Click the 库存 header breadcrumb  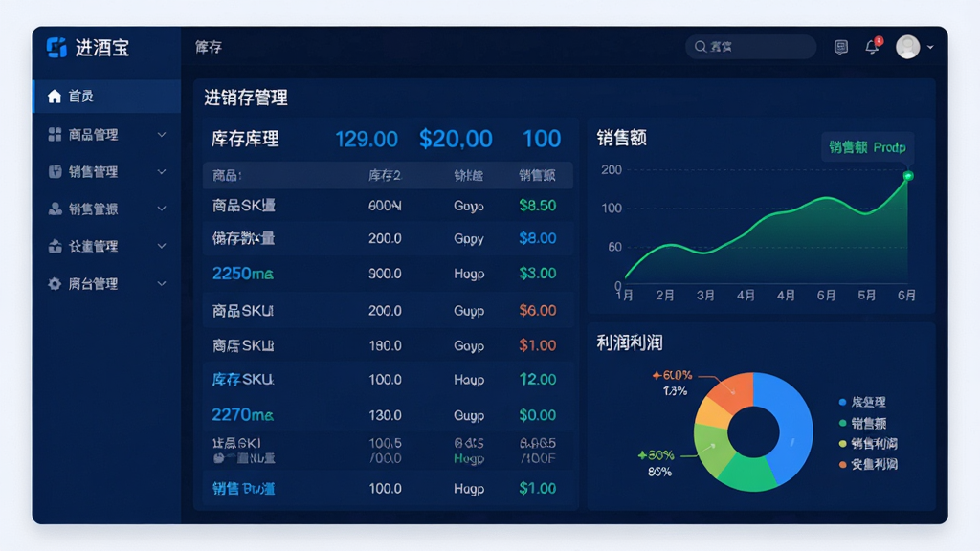point(209,47)
